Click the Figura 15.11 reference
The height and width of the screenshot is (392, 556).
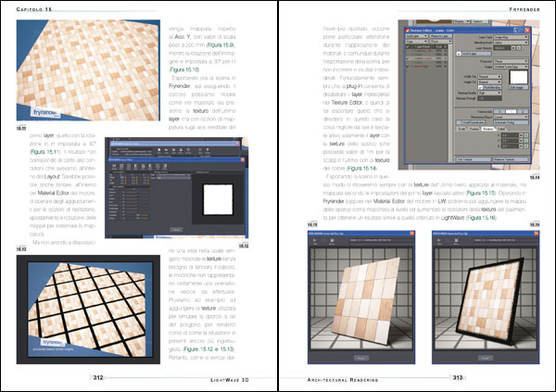point(44,152)
